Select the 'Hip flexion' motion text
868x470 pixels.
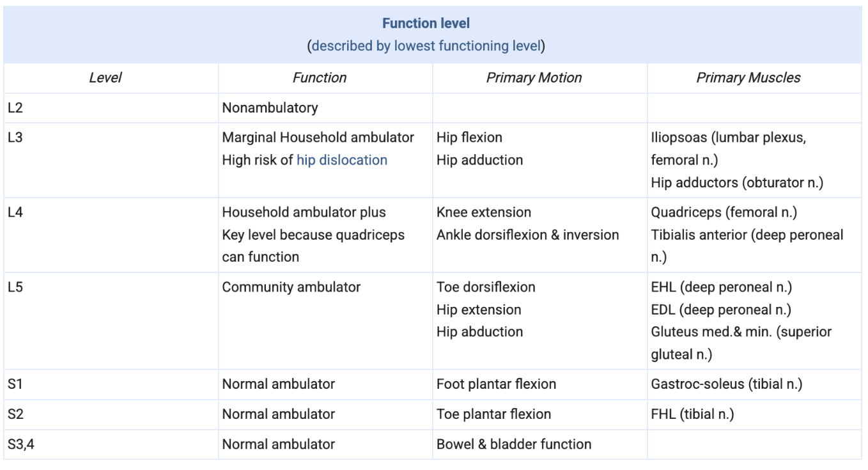(x=469, y=137)
